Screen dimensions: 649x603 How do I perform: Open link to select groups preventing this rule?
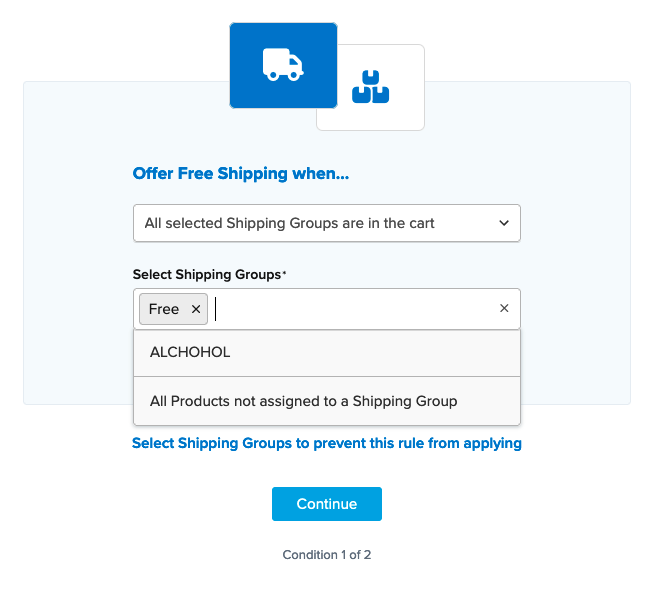tap(326, 443)
